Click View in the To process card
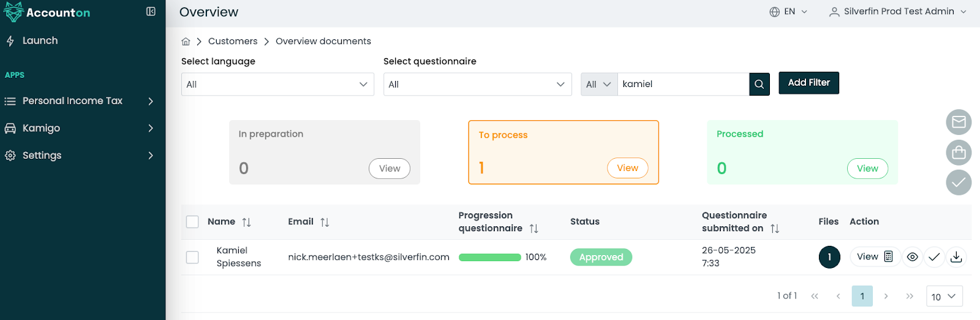 pyautogui.click(x=627, y=168)
